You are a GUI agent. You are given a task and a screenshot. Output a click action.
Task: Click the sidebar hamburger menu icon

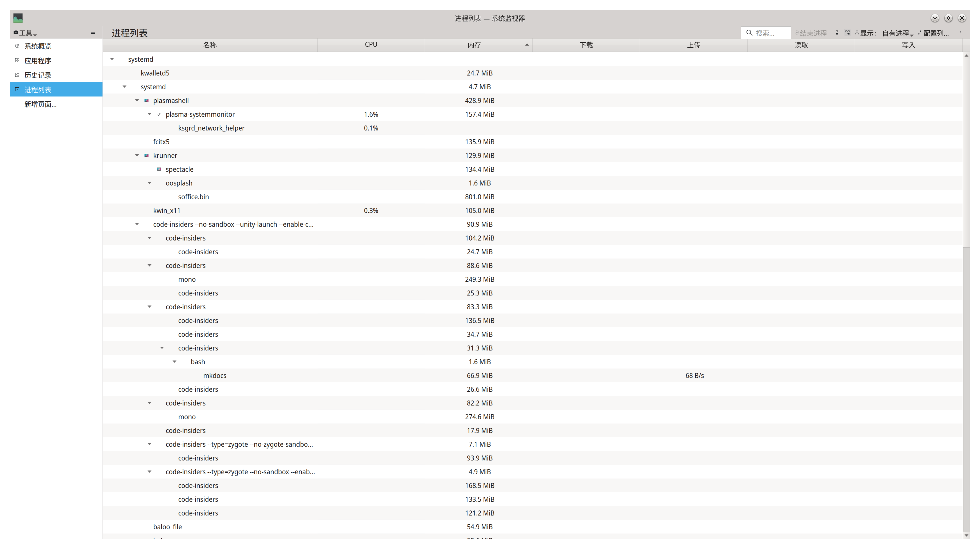[x=92, y=32]
